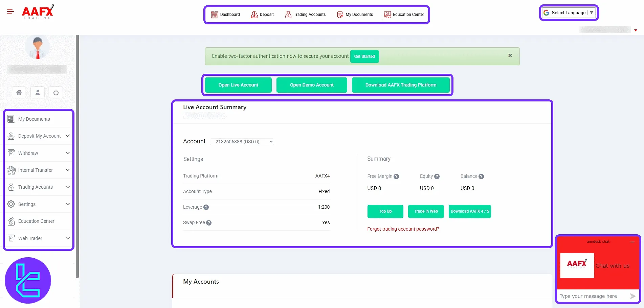Expand the Internal Transfer submenu chevron
This screenshot has height=308, width=644.
[68, 170]
